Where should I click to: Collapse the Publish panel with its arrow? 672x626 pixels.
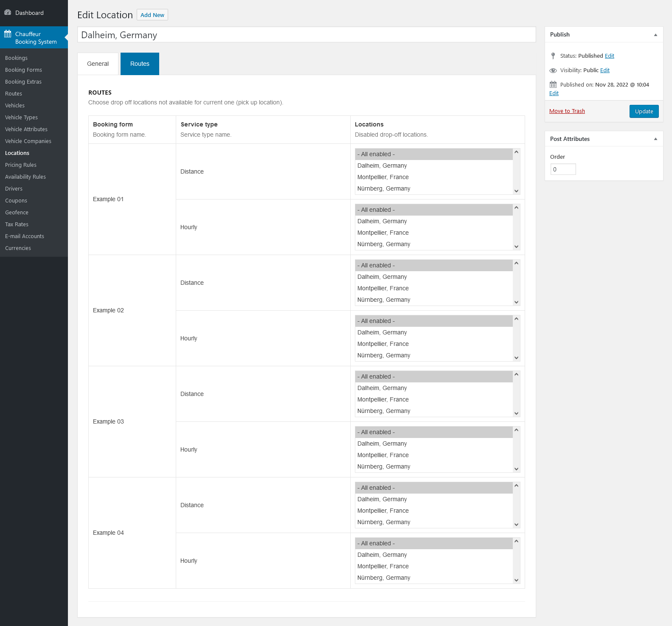[x=655, y=35]
